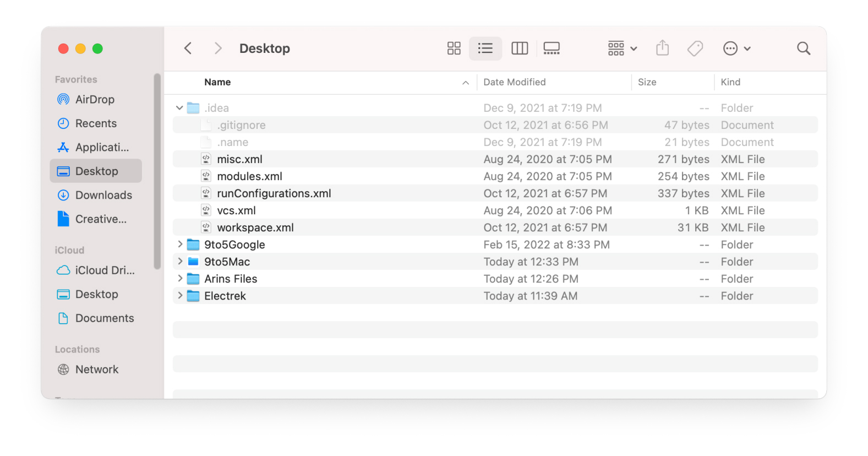Open AirDrop in the sidebar
This screenshot has width=868, height=456.
[95, 100]
